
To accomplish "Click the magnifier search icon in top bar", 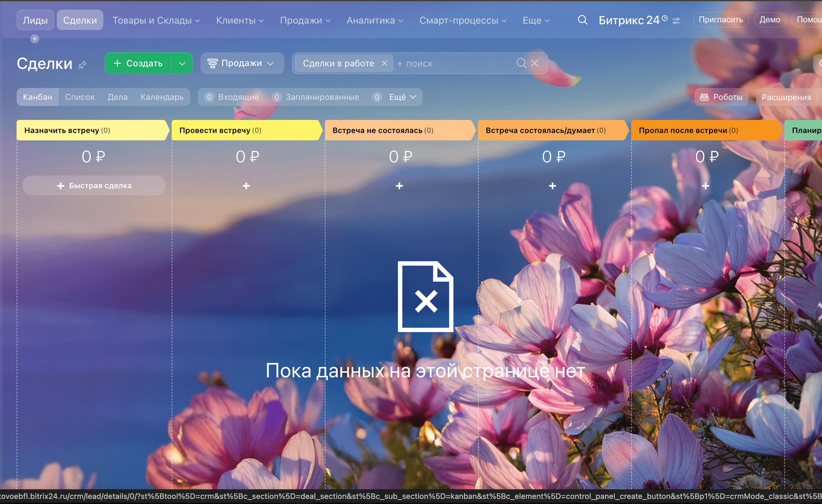I will (582, 20).
